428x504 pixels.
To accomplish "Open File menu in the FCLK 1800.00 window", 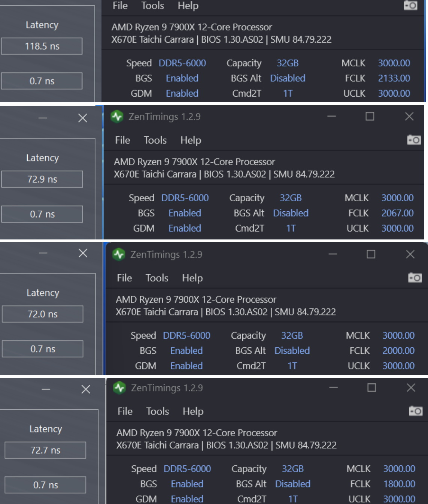I will click(x=125, y=411).
